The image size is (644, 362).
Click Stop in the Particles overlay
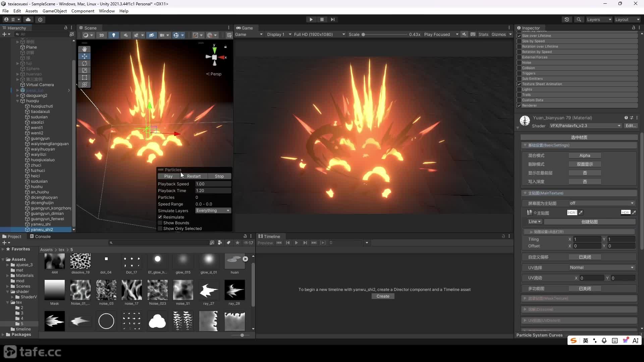[219, 176]
